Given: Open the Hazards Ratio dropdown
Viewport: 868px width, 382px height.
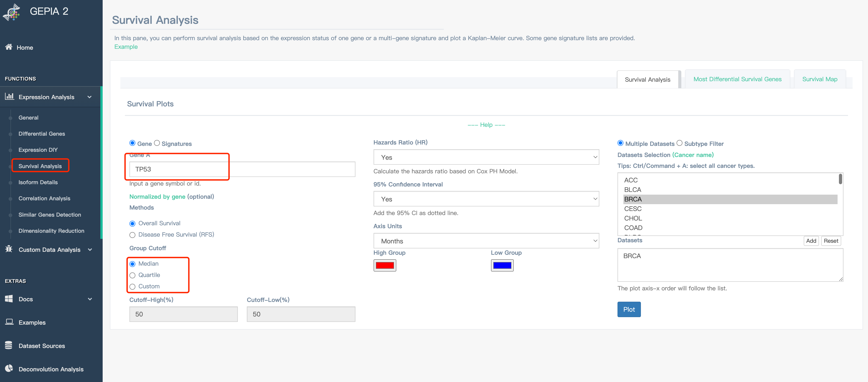Looking at the screenshot, I should [486, 157].
